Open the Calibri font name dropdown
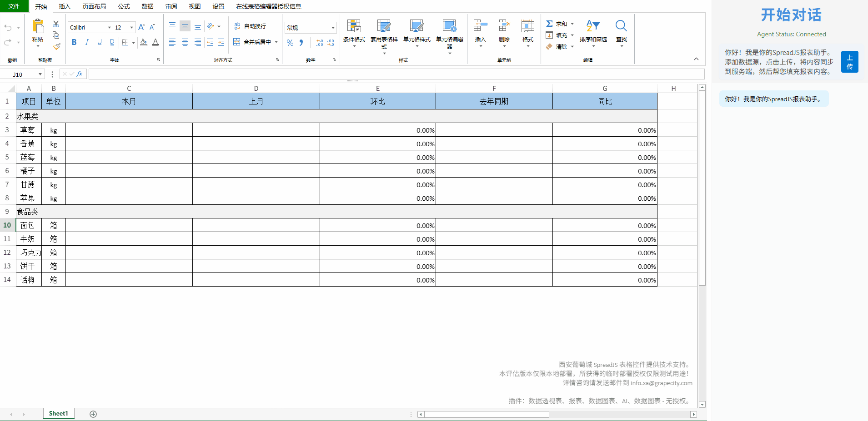The height and width of the screenshot is (421, 868). (109, 28)
